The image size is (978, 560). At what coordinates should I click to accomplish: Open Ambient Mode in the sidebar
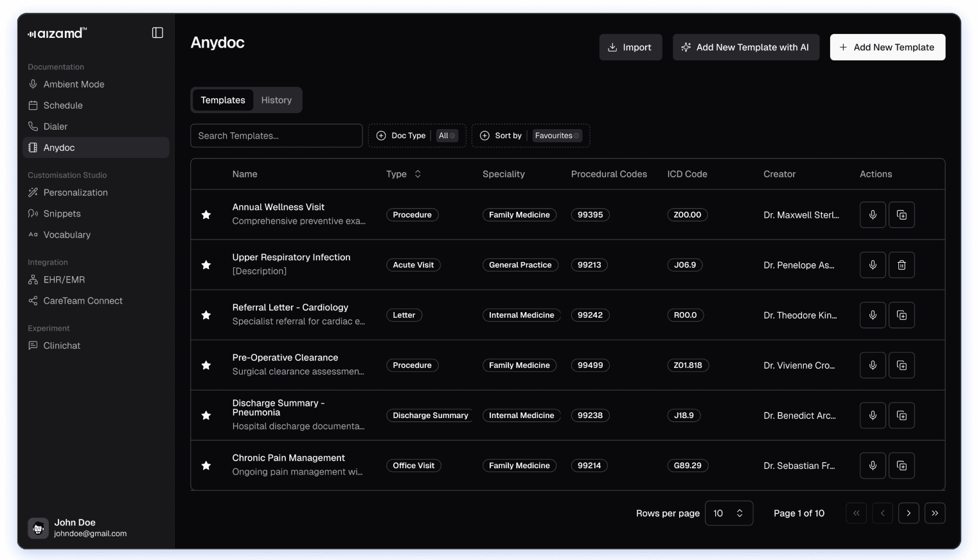(x=74, y=84)
